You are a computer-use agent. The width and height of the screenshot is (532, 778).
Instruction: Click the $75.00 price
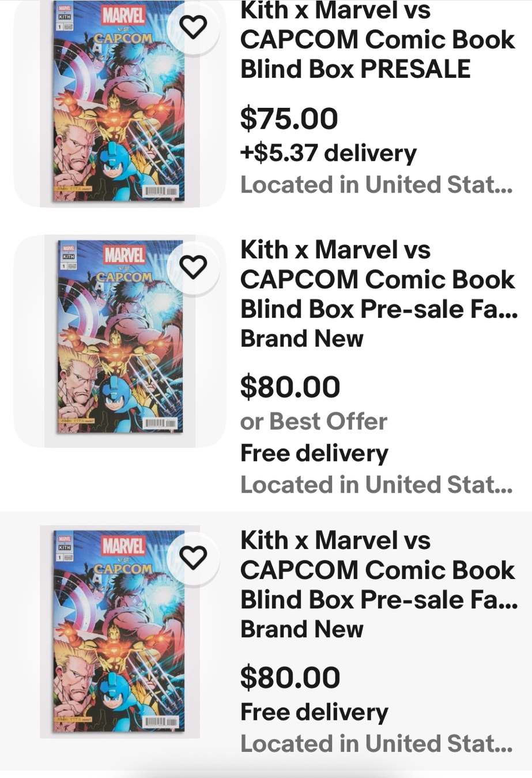click(x=289, y=119)
